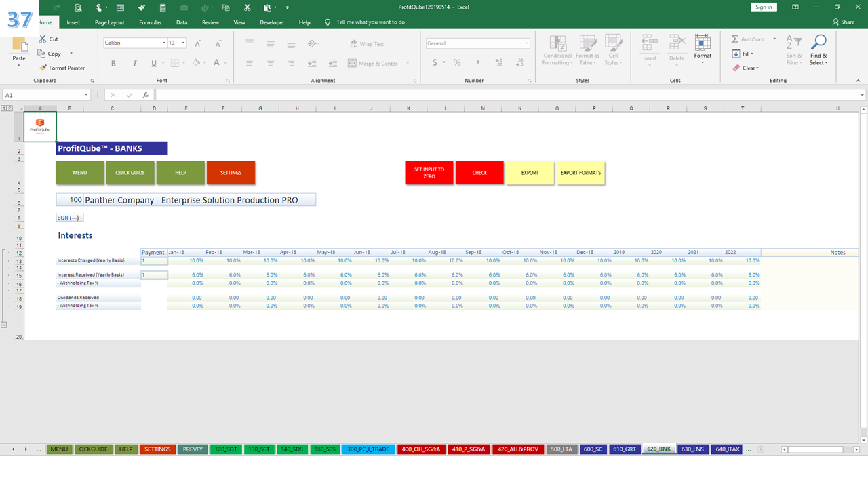Click the Cut scissors icon in Clipboard
Image resolution: width=868 pixels, height=488 pixels.
[x=43, y=39]
